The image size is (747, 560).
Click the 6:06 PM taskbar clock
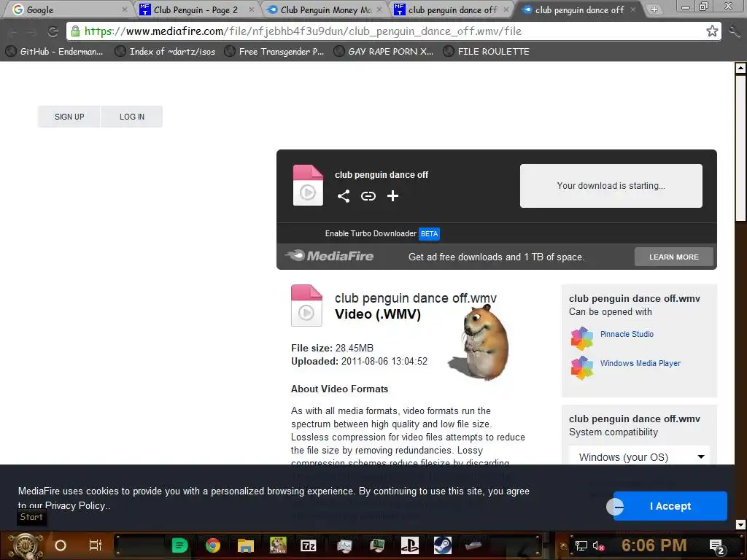coord(654,545)
